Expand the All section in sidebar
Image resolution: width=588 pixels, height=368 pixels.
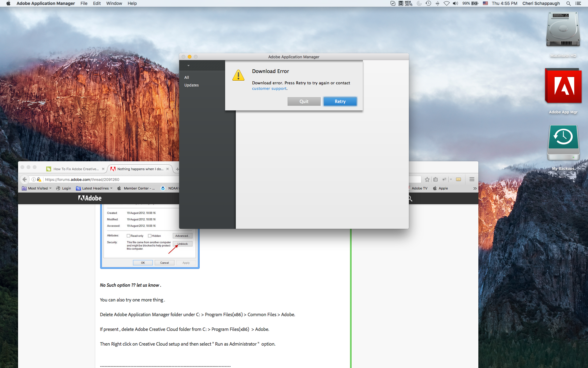tap(187, 77)
